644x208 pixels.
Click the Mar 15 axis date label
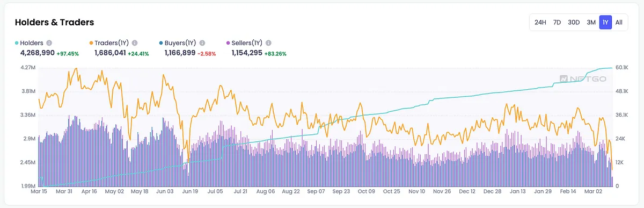(39, 191)
